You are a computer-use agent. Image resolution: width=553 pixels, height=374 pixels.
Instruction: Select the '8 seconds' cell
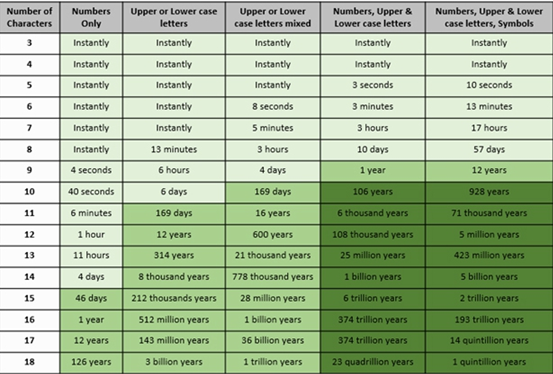(x=273, y=107)
